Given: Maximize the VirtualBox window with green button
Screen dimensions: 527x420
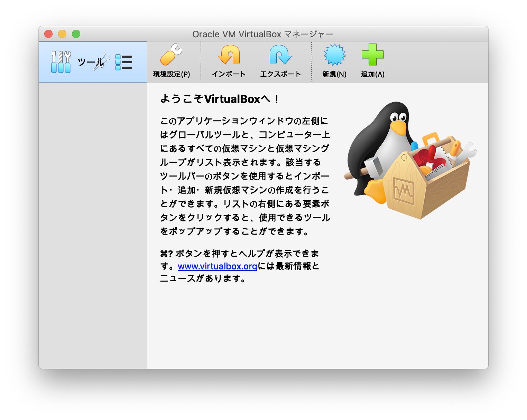Looking at the screenshot, I should [76, 34].
